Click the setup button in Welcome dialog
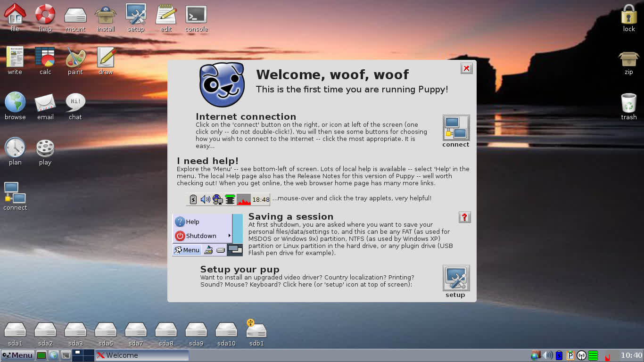This screenshot has width=644, height=362. (x=456, y=278)
